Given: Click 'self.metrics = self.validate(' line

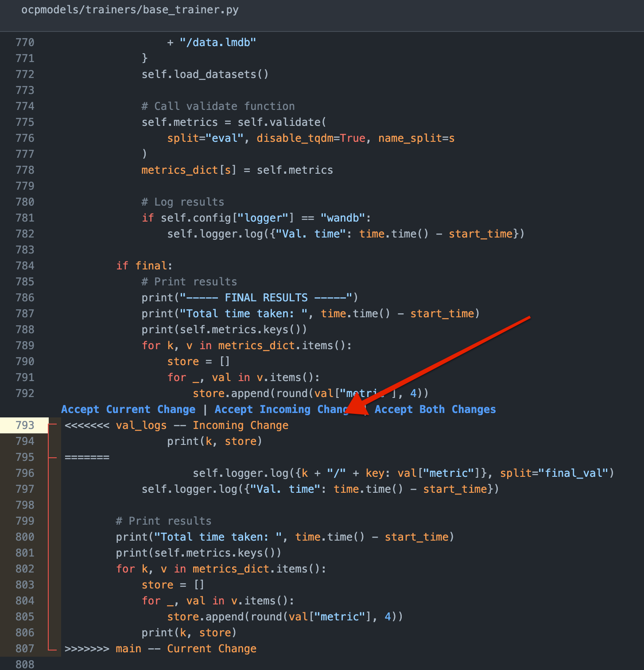Looking at the screenshot, I should (234, 122).
